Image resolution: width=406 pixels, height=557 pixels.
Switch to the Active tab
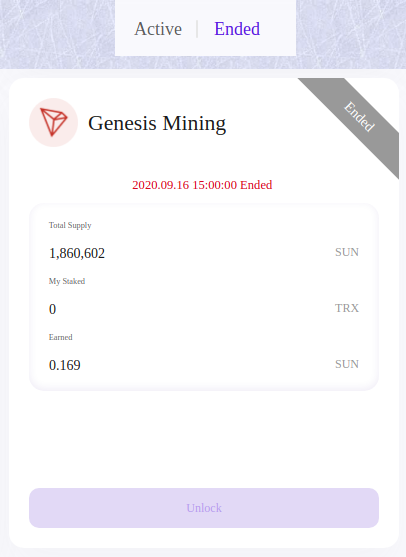coord(158,29)
